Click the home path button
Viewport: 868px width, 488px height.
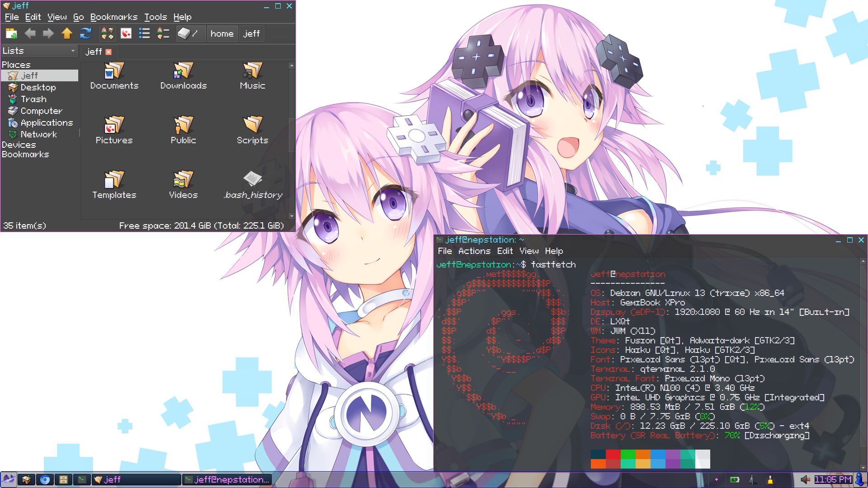pyautogui.click(x=222, y=33)
